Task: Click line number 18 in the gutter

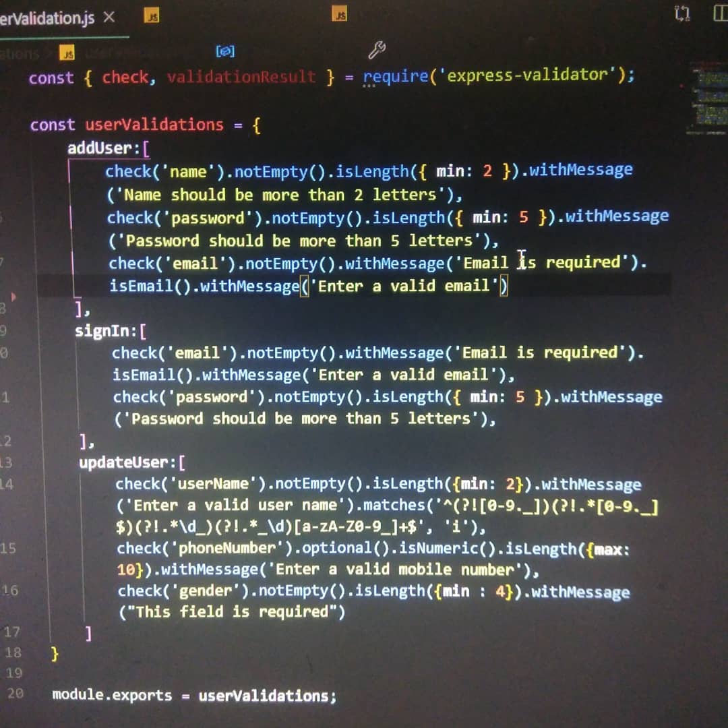Action: tap(13, 653)
